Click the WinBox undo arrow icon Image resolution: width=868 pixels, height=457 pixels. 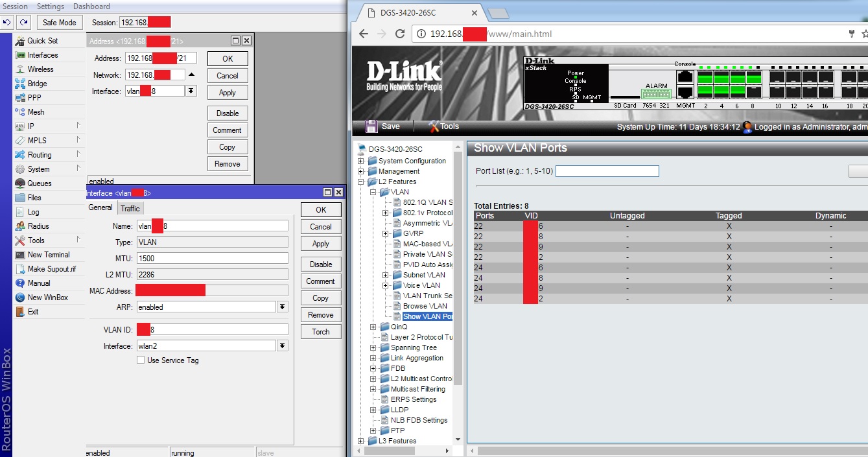click(7, 22)
